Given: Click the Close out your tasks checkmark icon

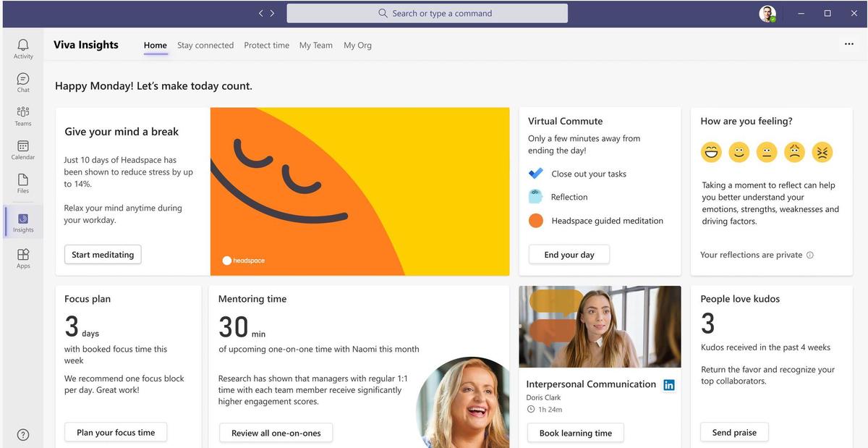Looking at the screenshot, I should tap(536, 174).
